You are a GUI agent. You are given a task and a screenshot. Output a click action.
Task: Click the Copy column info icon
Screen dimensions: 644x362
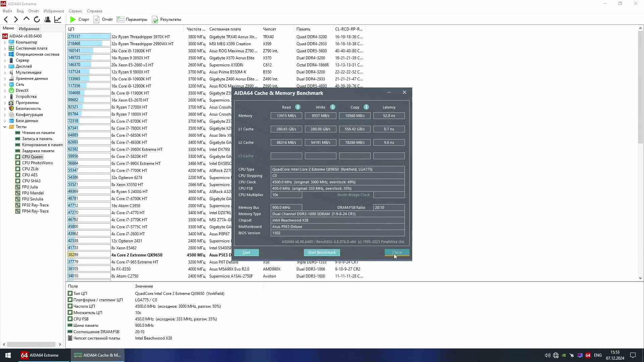366,107
